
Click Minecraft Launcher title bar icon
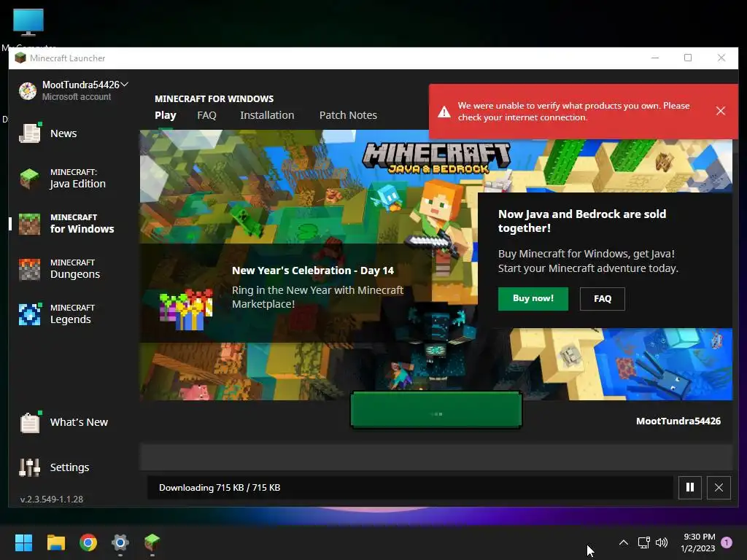(x=20, y=58)
